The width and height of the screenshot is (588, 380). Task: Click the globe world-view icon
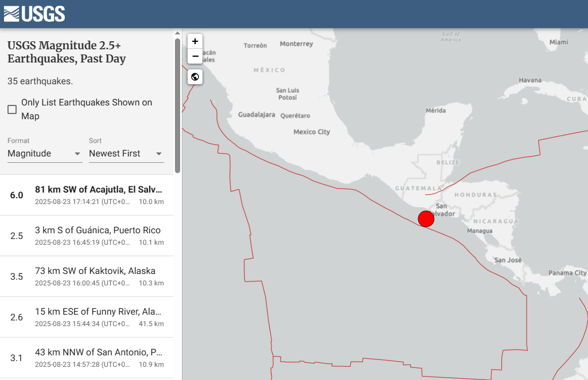[x=195, y=77]
